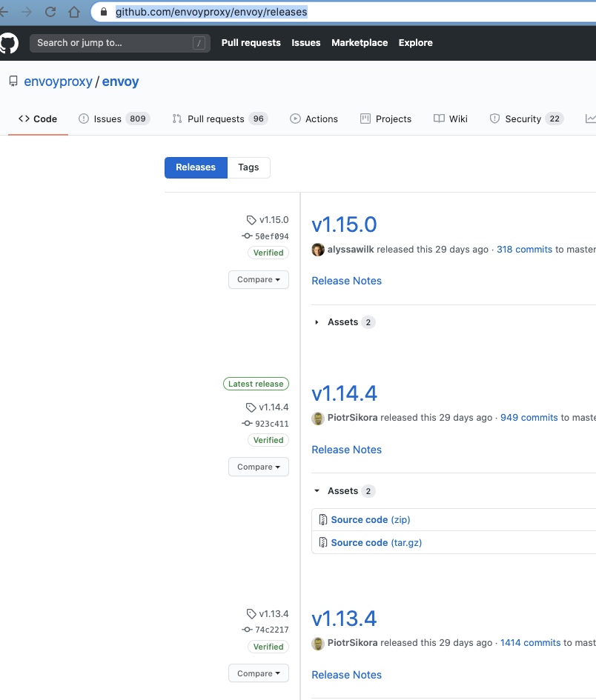This screenshot has width=596, height=700.
Task: Select the Releases tab button
Action: coord(196,167)
